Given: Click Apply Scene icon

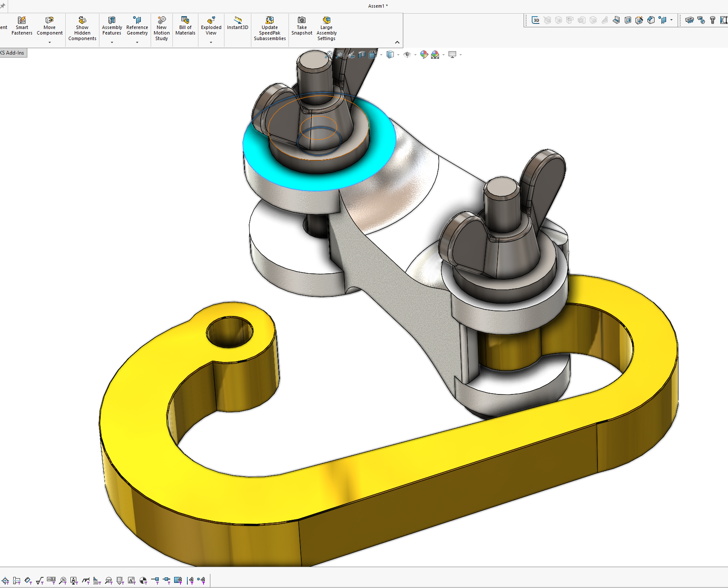Looking at the screenshot, I should [x=435, y=55].
